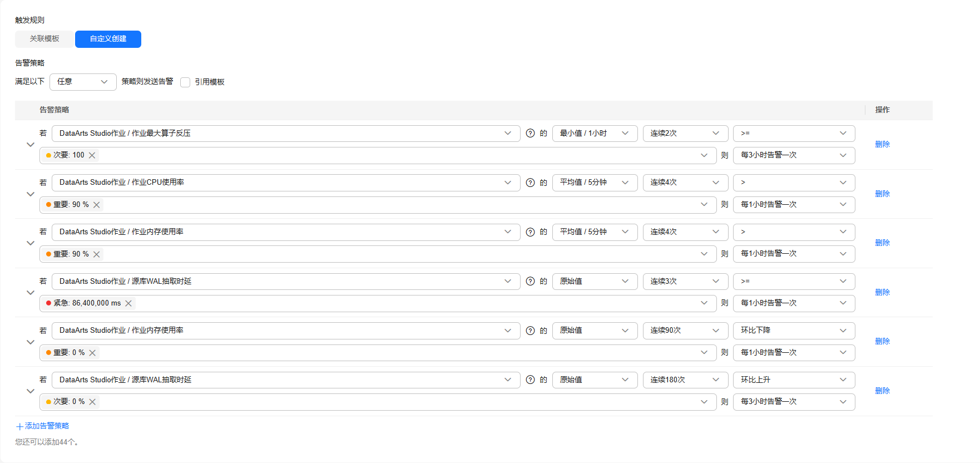Open the 最小值 / 1小时 aggregation dropdown

coord(595,134)
